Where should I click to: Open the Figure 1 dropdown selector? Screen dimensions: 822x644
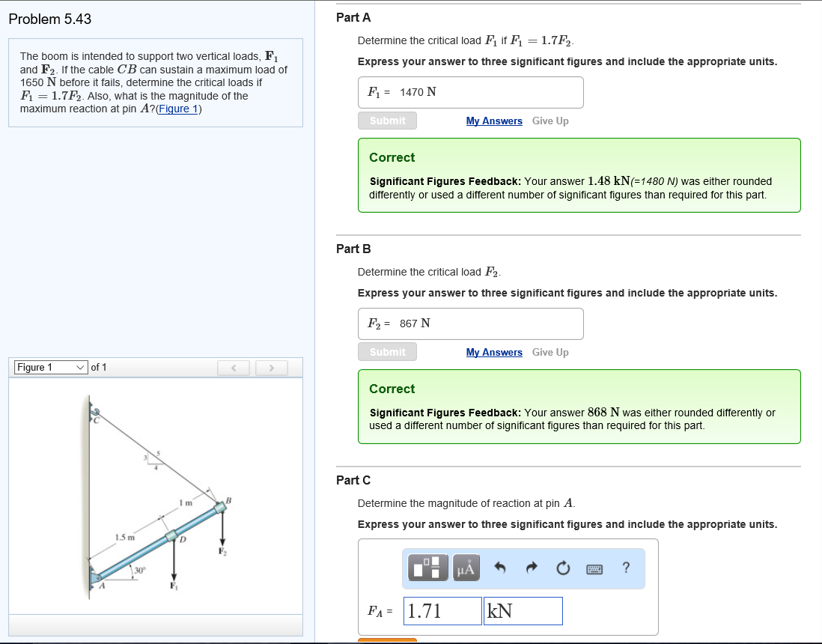pyautogui.click(x=49, y=367)
